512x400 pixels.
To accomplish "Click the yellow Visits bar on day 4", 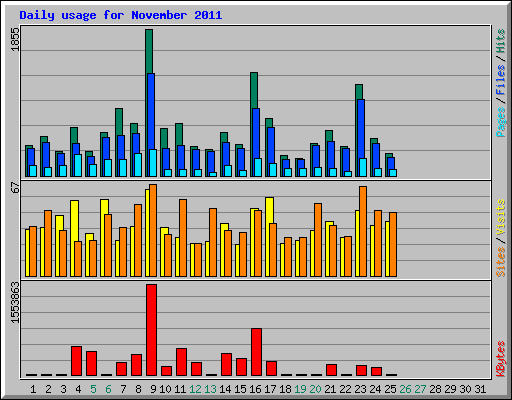I will tap(74, 220).
